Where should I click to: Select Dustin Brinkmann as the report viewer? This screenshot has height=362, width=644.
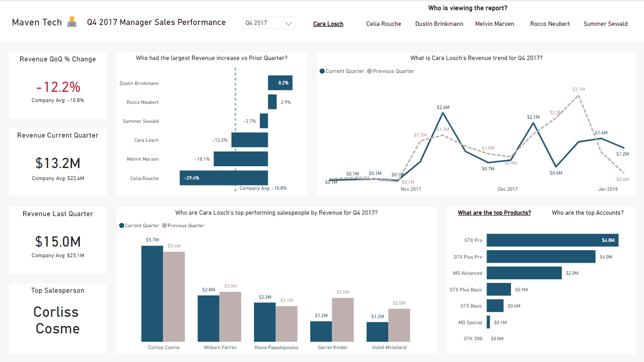439,24
